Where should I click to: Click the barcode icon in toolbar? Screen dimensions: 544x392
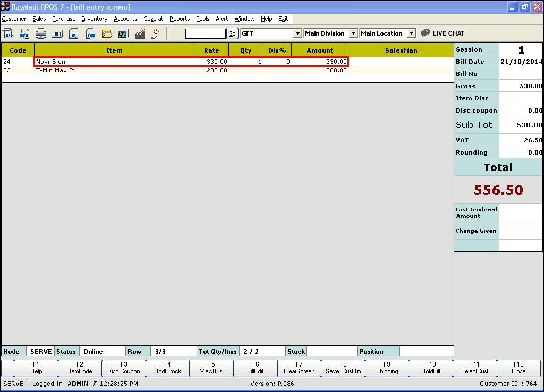(57, 33)
